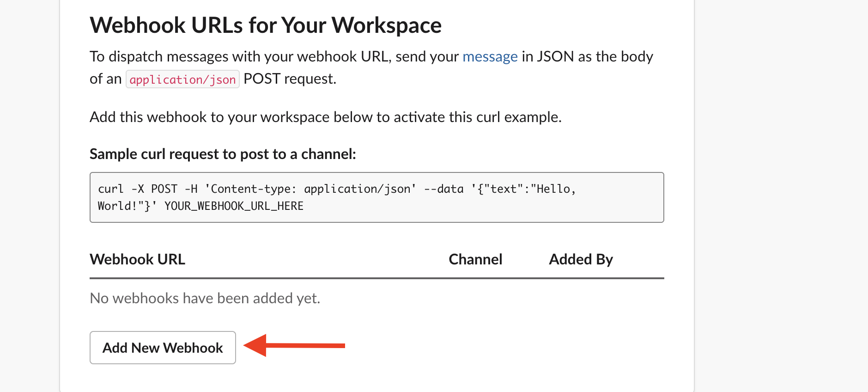Click the Channel column header
Viewport: 868px width, 392px height.
pos(475,259)
